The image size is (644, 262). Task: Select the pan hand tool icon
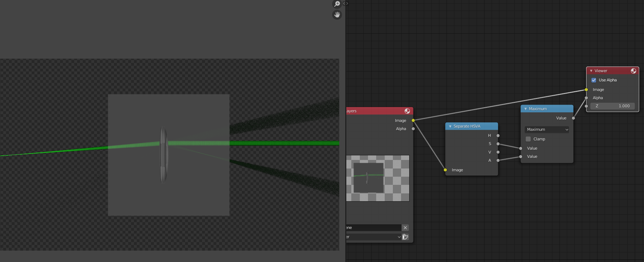pos(337,15)
